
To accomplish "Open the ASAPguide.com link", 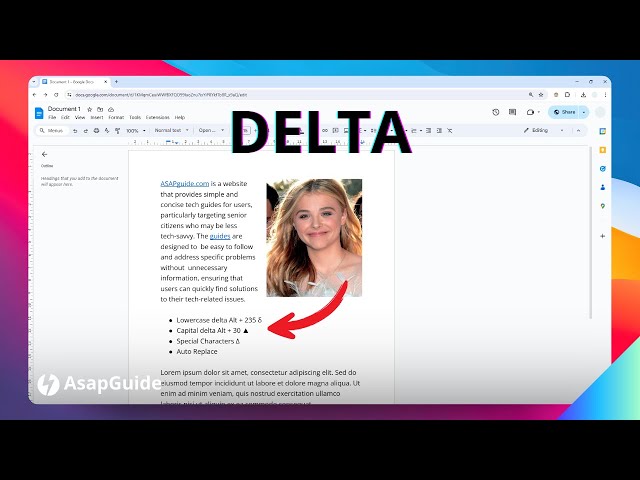I will pyautogui.click(x=185, y=184).
